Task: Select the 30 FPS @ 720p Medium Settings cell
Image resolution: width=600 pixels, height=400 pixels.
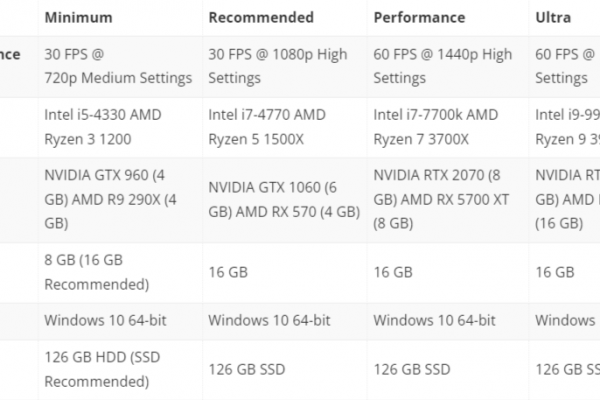Action: click(120, 67)
